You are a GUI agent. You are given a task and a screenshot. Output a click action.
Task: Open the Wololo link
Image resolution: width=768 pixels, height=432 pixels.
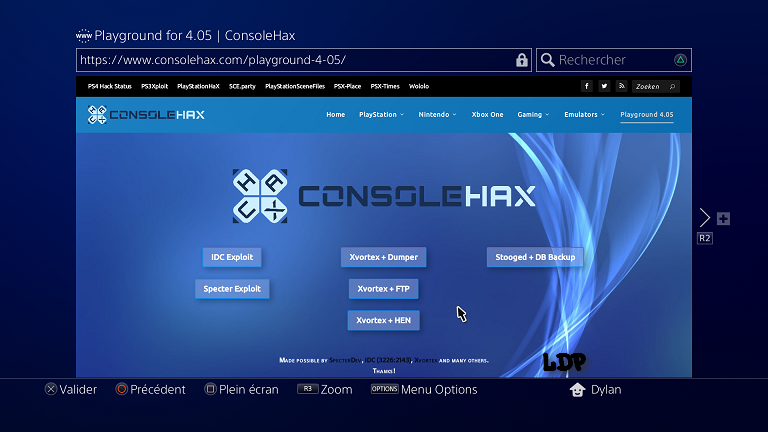[419, 86]
